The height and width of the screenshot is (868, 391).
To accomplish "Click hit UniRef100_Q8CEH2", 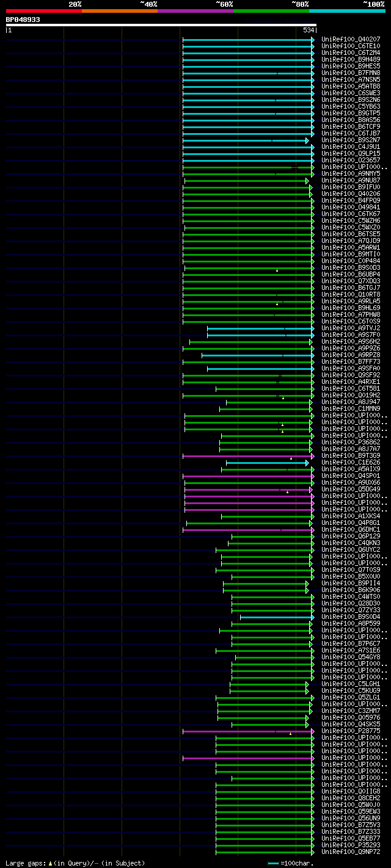I will [x=351, y=798].
